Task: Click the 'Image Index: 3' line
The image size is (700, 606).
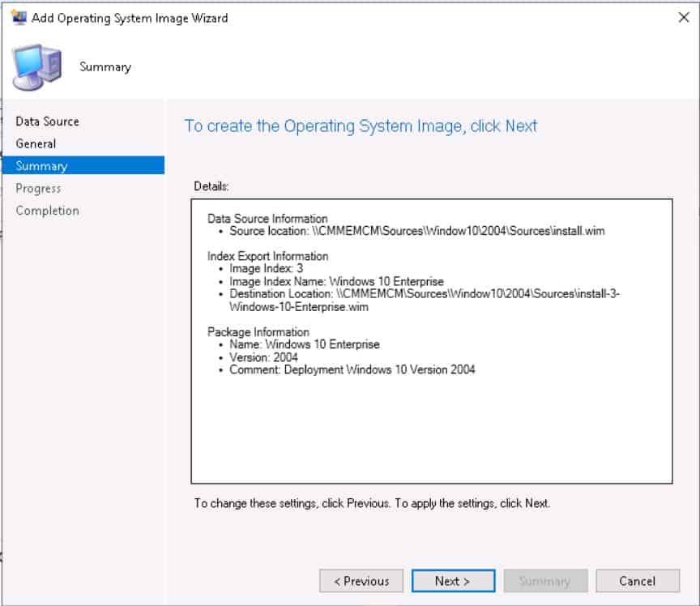Action: pyautogui.click(x=266, y=268)
